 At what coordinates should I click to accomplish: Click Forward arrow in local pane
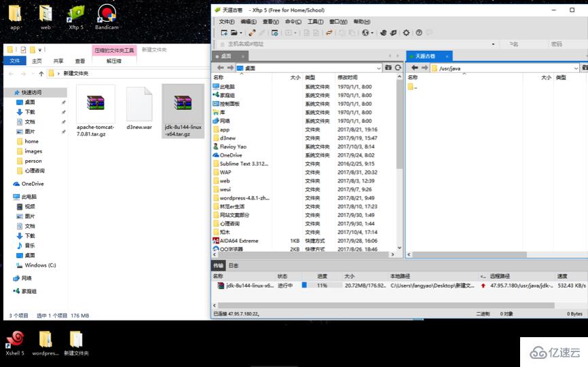click(x=230, y=68)
